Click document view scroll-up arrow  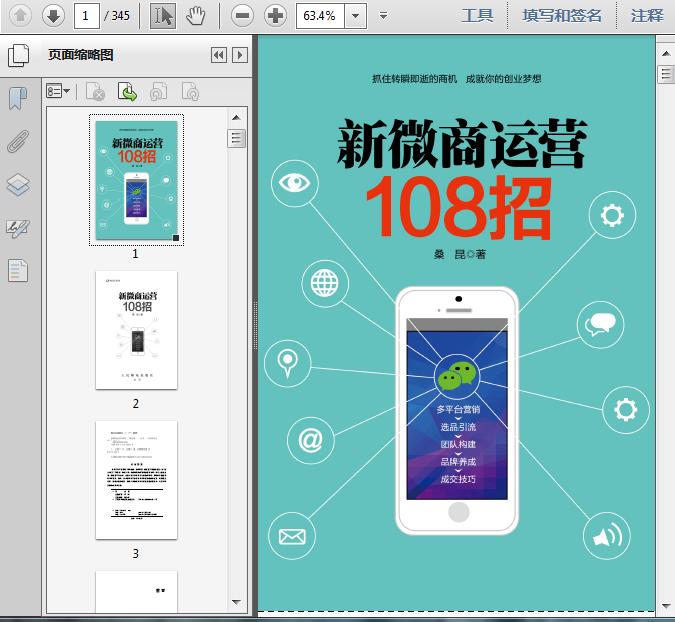[666, 53]
